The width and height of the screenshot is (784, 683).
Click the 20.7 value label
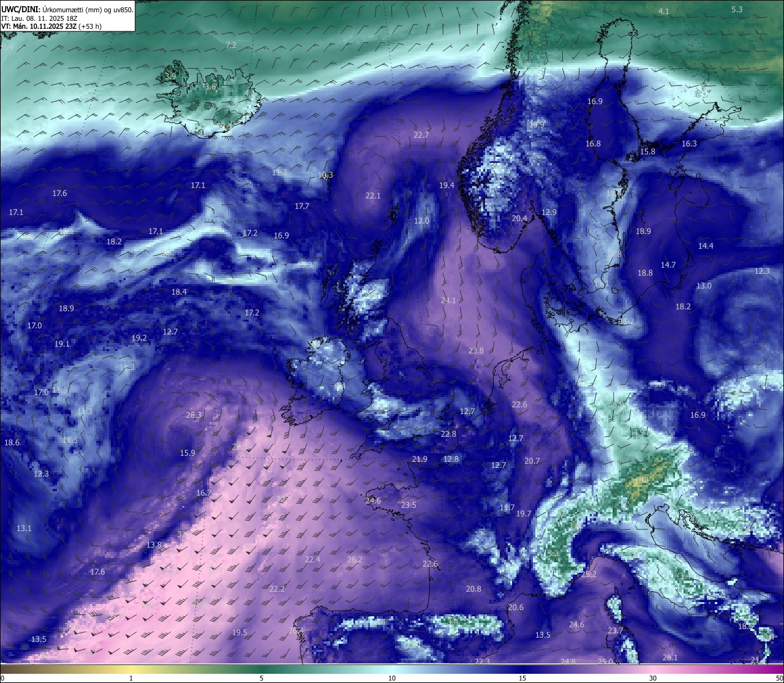532,461
